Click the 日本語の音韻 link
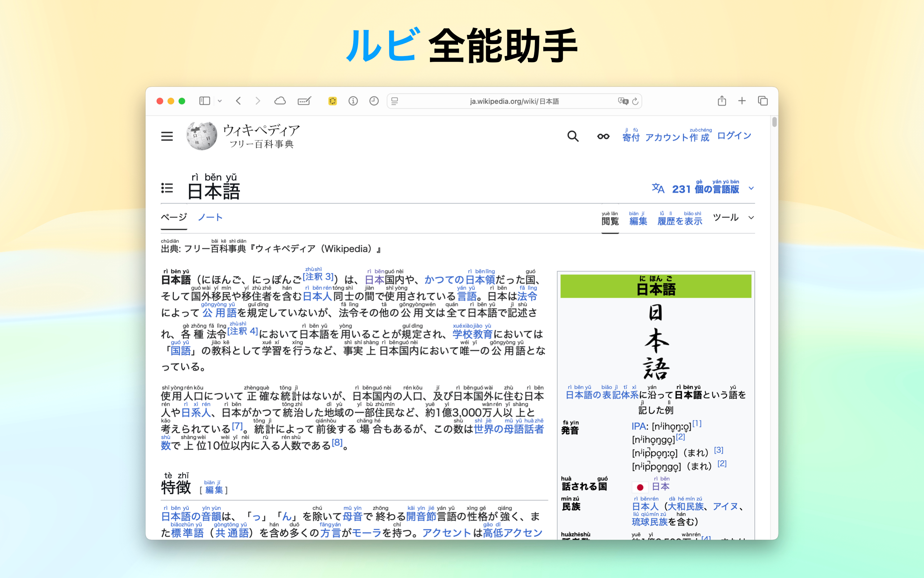This screenshot has width=924, height=578. pyautogui.click(x=191, y=516)
